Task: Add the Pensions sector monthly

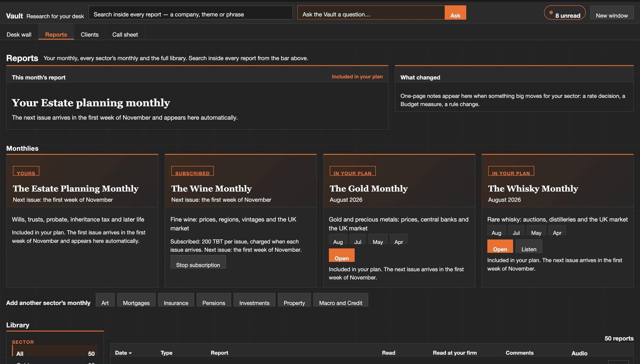Action: [x=214, y=300]
